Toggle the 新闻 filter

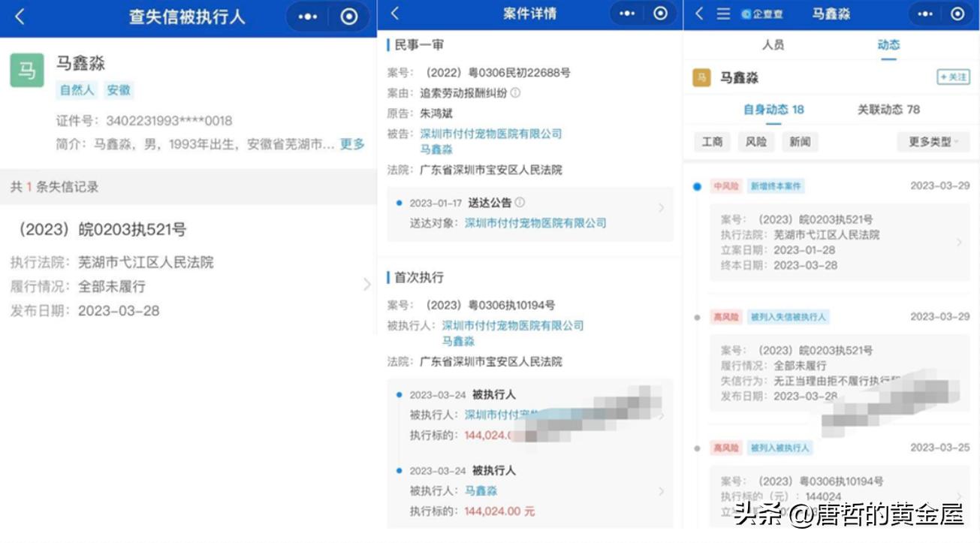click(800, 141)
